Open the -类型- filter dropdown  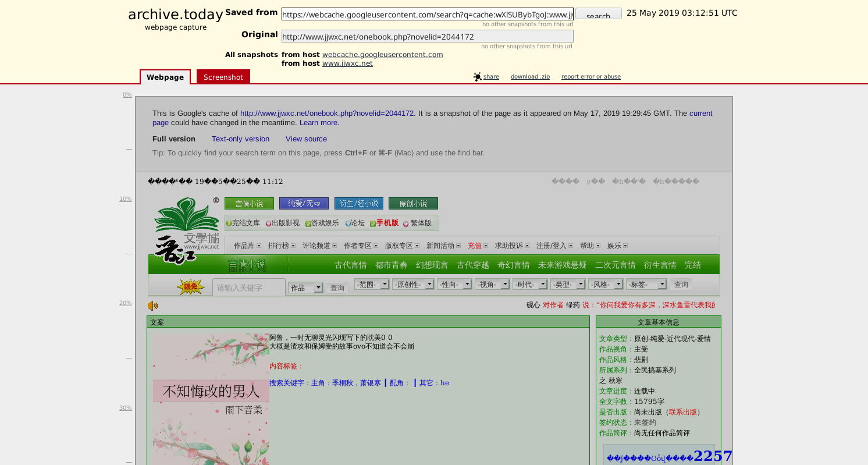tap(567, 285)
